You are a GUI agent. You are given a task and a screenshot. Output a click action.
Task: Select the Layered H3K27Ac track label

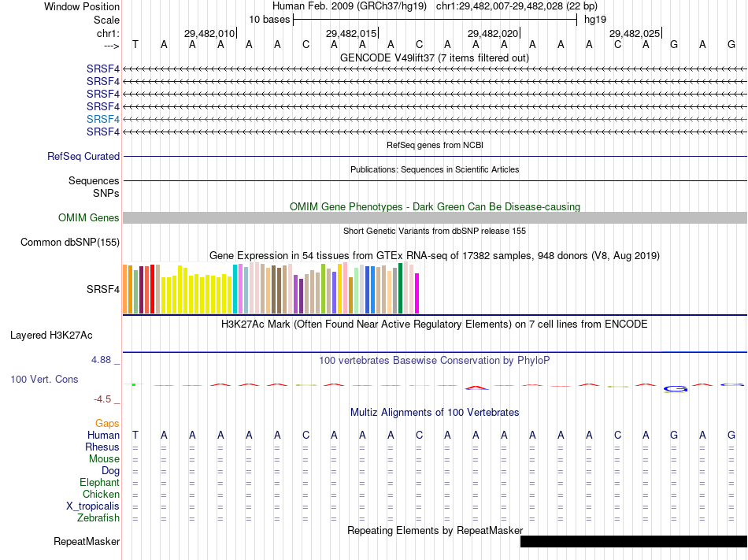pos(51,336)
